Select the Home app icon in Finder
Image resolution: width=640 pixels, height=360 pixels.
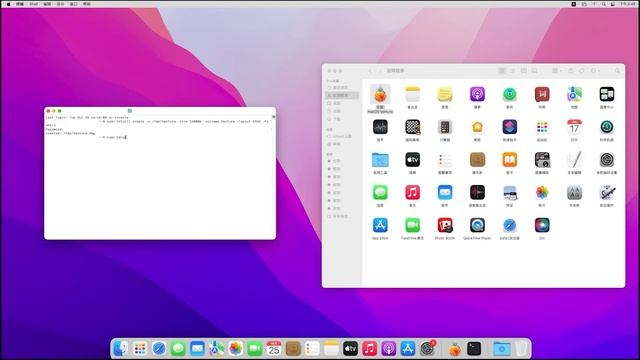coord(477,127)
